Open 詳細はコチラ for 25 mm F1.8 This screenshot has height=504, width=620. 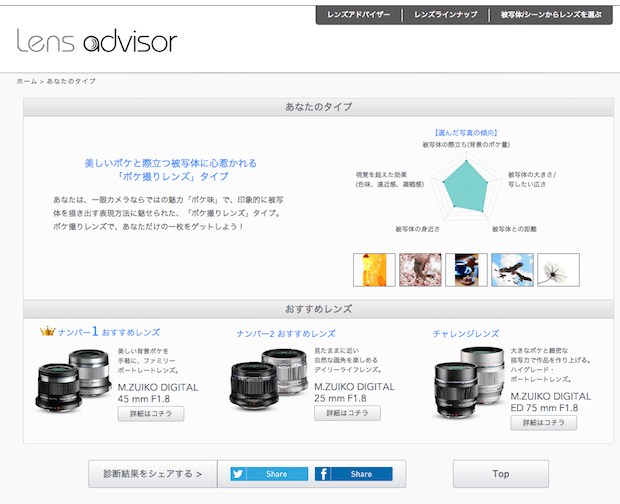click(x=348, y=413)
